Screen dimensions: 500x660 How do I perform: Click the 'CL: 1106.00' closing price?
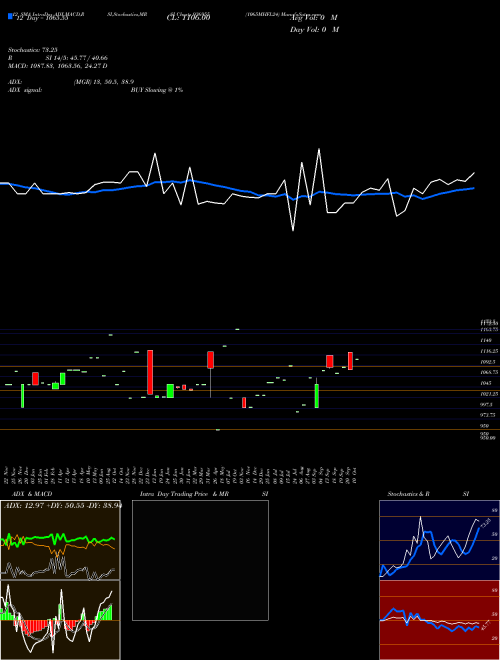(x=189, y=18)
